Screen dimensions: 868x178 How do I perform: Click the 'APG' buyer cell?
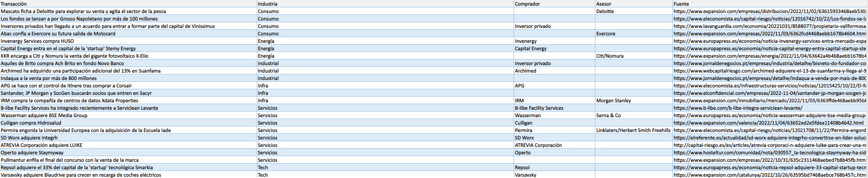[x=555, y=86]
